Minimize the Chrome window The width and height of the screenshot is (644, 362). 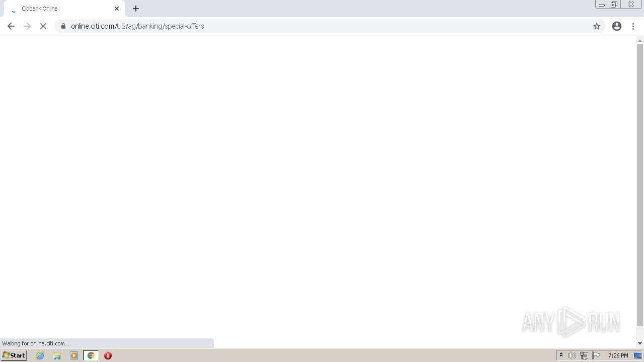[x=602, y=5]
